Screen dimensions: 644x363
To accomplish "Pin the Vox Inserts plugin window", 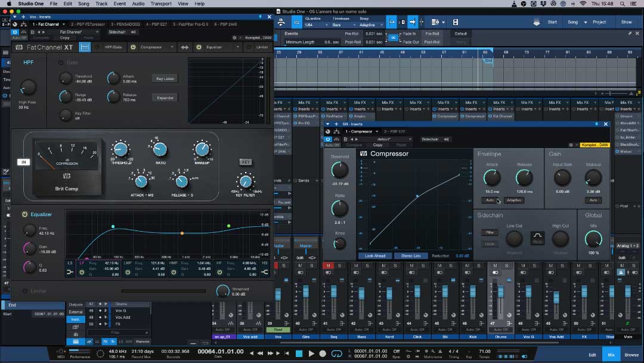I will [x=261, y=17].
